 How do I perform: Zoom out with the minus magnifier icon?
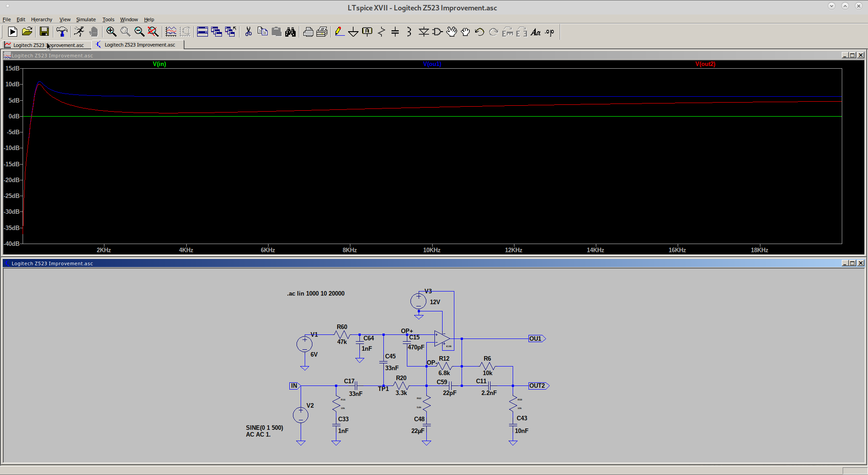click(x=139, y=32)
